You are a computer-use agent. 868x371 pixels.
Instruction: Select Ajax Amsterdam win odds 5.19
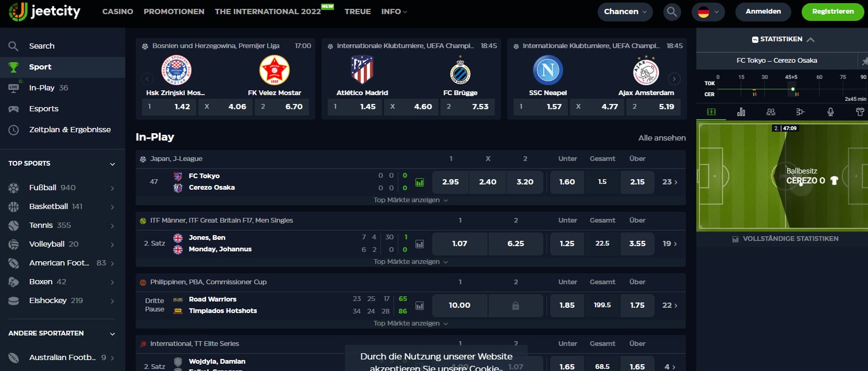(x=653, y=107)
